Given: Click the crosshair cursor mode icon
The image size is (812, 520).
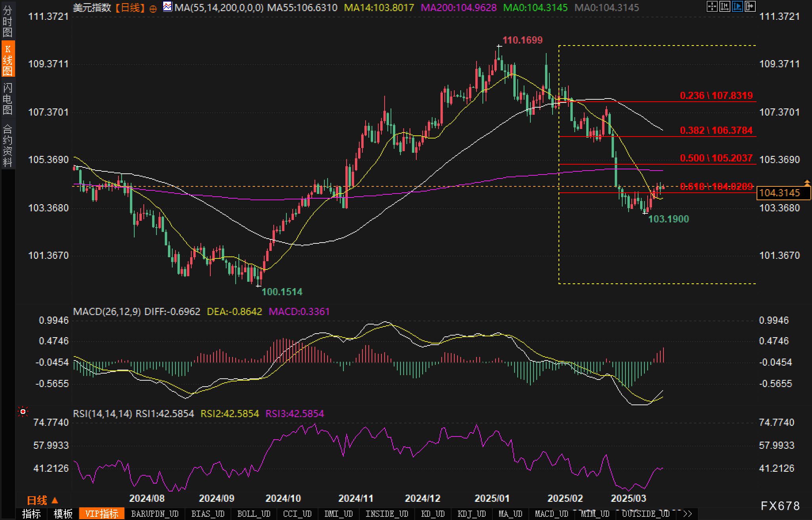Looking at the screenshot, I should pos(712,6).
